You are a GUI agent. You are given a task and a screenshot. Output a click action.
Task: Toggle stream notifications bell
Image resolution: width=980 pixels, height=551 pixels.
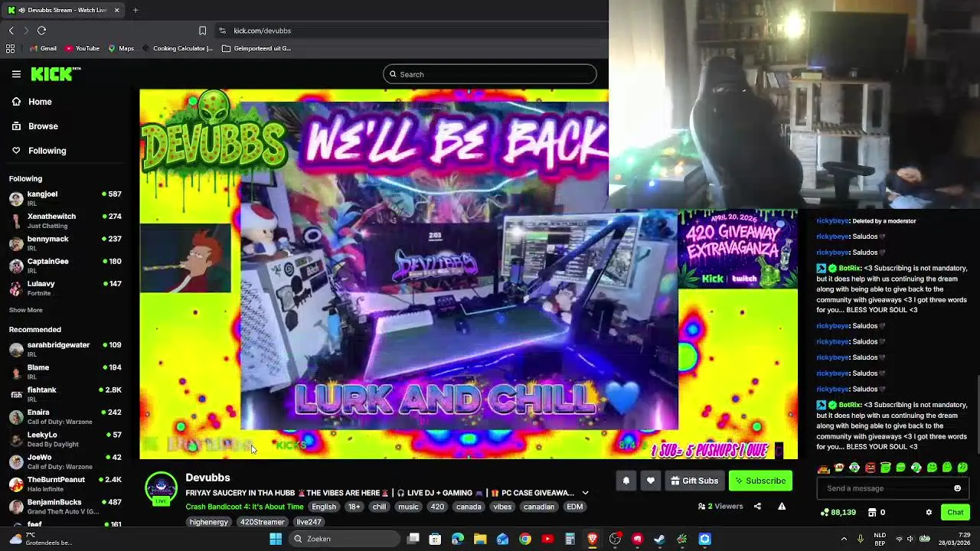pos(626,481)
